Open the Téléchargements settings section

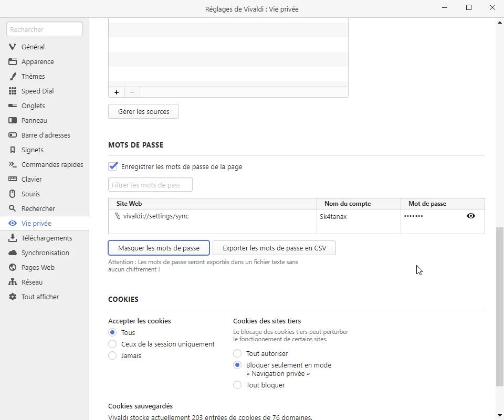(44, 238)
